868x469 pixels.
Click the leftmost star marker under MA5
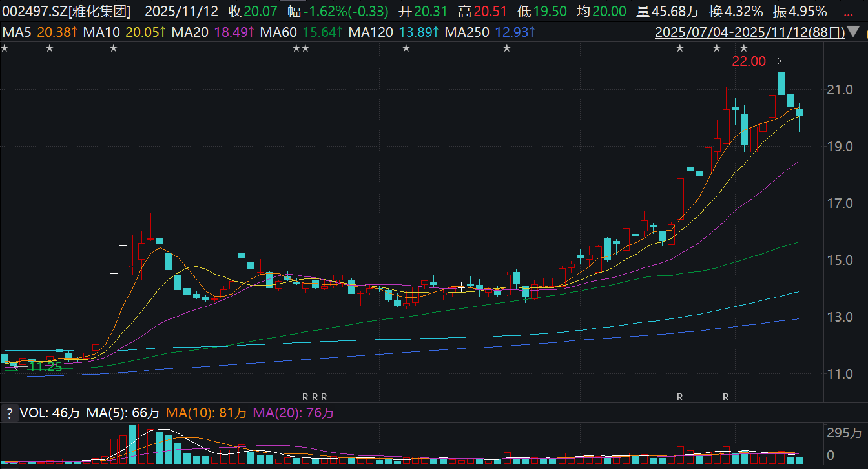click(x=4, y=48)
